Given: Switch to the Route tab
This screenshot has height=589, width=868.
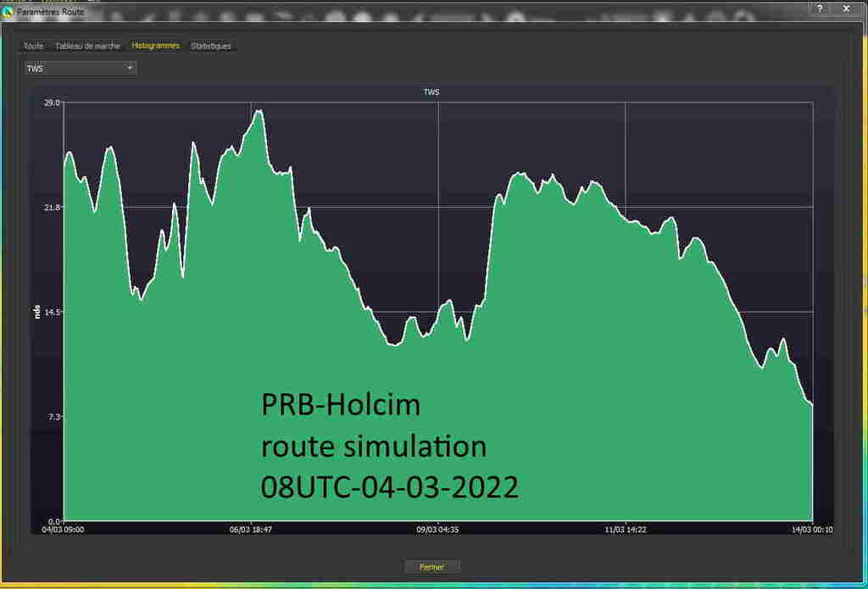Looking at the screenshot, I should point(33,46).
